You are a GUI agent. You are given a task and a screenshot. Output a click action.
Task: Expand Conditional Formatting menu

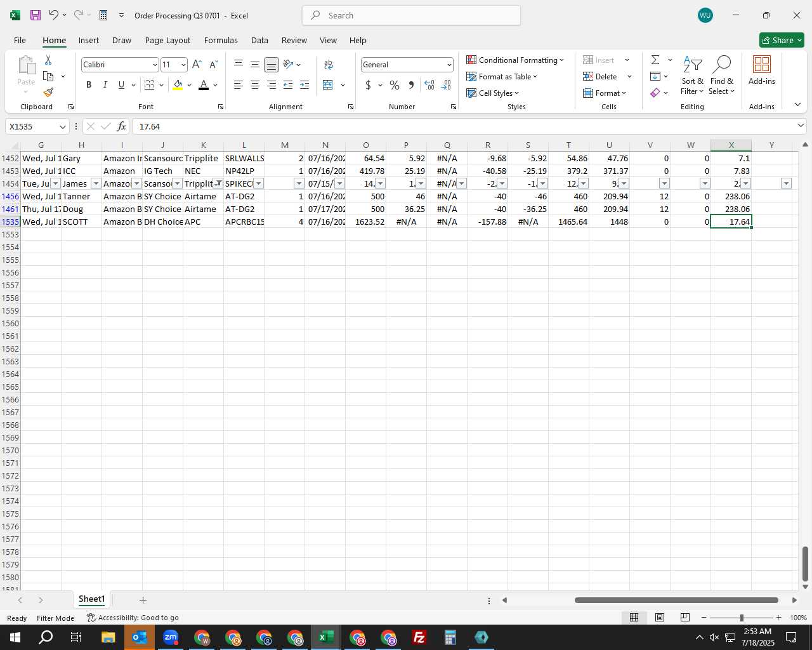(x=515, y=60)
